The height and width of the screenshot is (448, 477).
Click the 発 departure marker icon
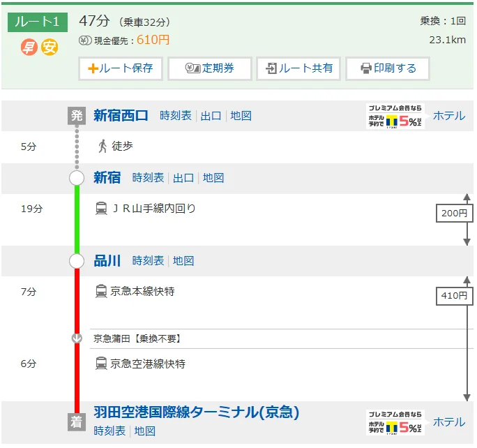(x=77, y=116)
